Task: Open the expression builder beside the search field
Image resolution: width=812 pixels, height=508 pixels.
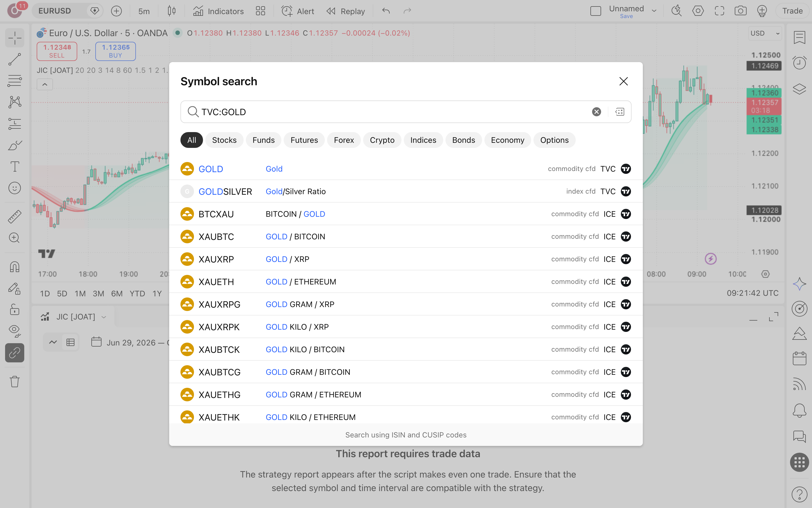Action: coord(620,112)
